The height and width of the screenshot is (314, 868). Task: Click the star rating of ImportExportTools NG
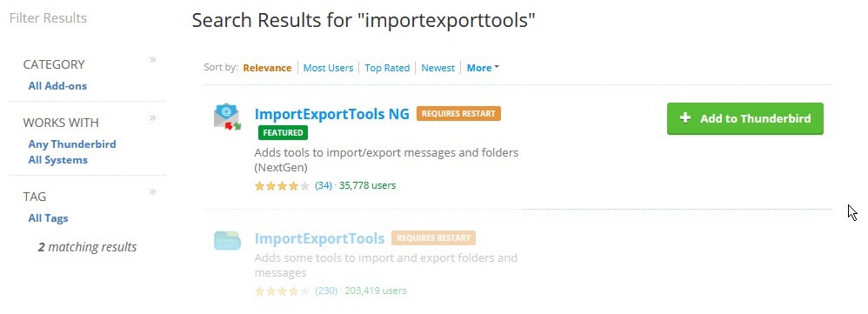pos(282,185)
